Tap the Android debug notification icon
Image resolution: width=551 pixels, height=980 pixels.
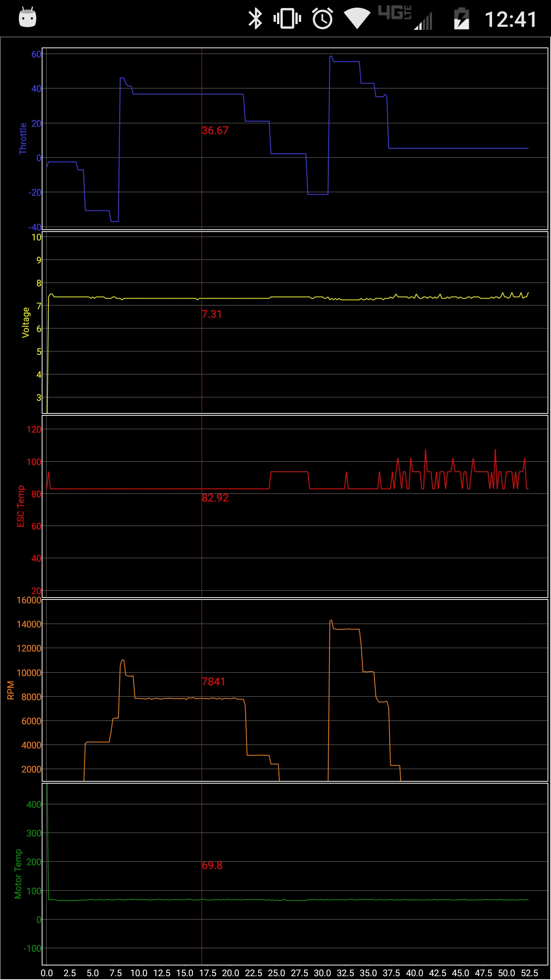[28, 17]
